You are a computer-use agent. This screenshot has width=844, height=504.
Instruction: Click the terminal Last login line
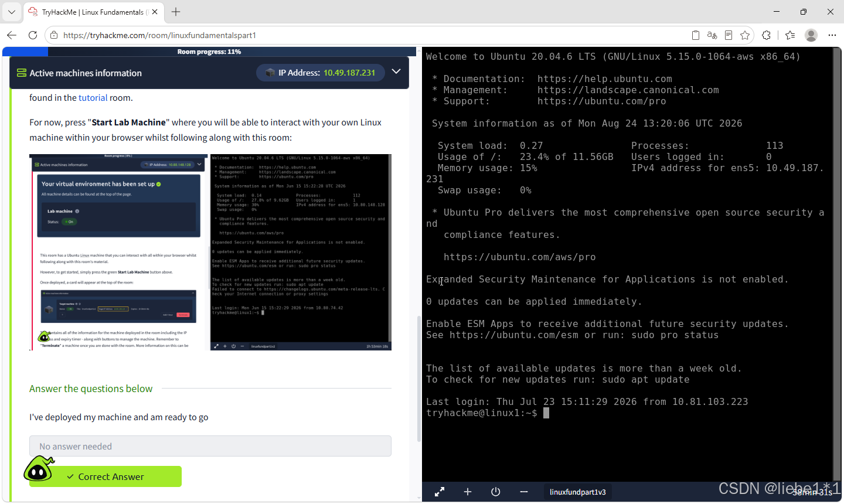pyautogui.click(x=587, y=402)
